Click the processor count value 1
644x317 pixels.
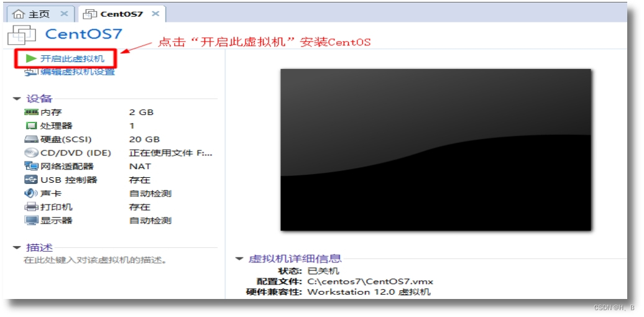click(132, 126)
